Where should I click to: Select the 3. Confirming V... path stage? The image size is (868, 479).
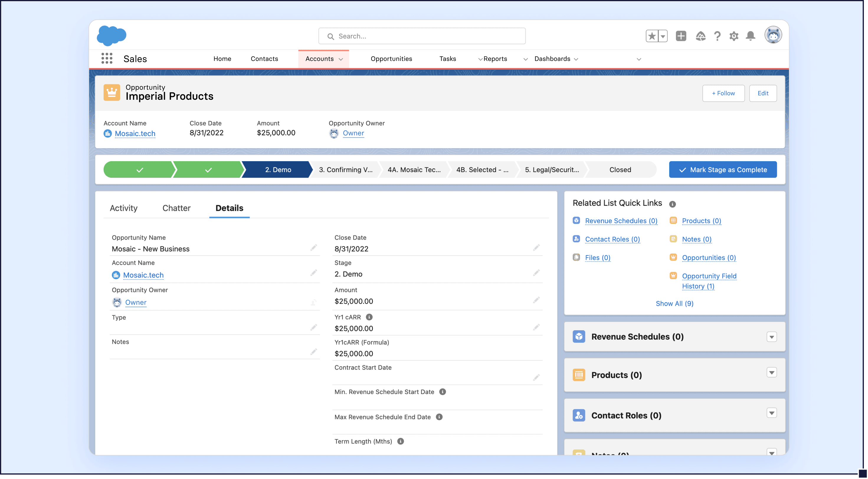pos(345,170)
